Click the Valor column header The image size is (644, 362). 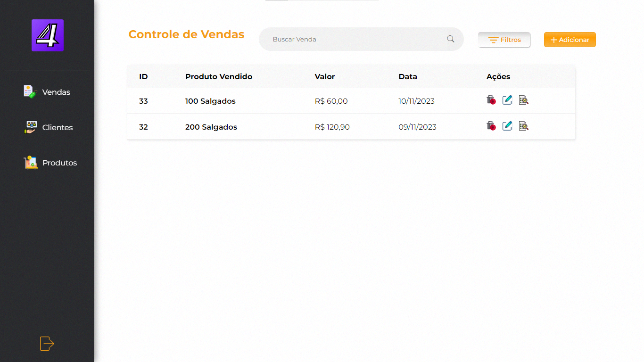(325, 76)
